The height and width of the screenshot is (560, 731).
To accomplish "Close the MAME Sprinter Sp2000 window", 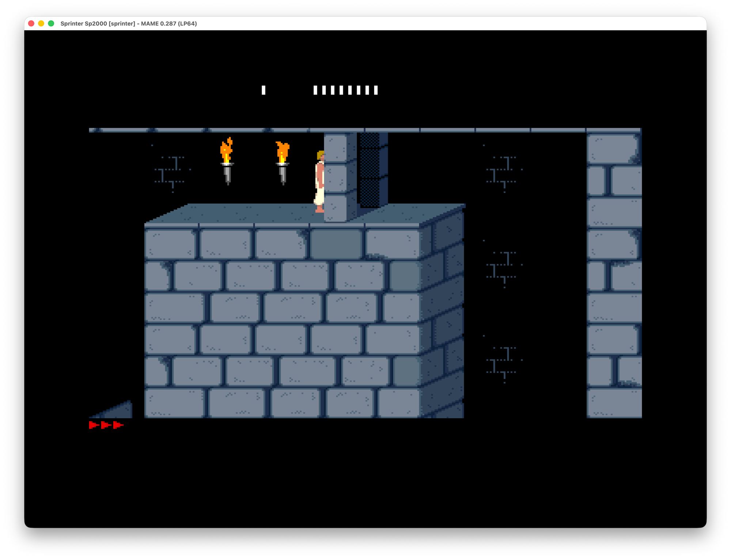I will pyautogui.click(x=31, y=23).
